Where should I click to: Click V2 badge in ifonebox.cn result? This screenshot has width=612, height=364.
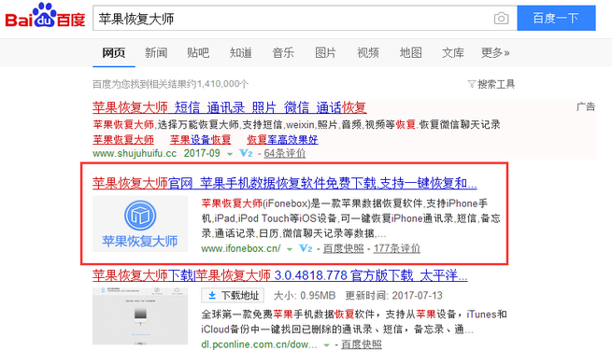[306, 248]
